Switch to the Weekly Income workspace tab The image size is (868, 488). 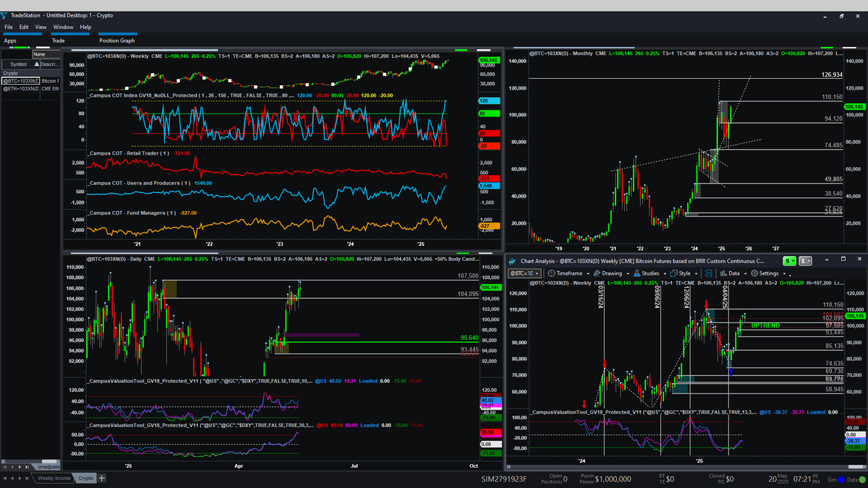click(x=54, y=479)
